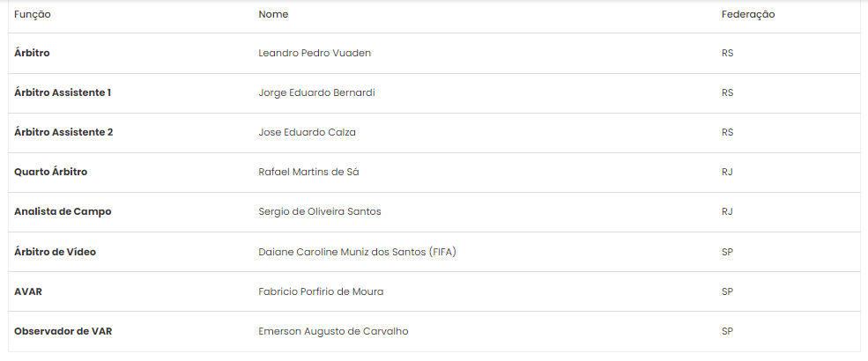Viewport: 868px width, 361px height.
Task: Click the Quarto Árbitro label
Action: pyautogui.click(x=50, y=172)
